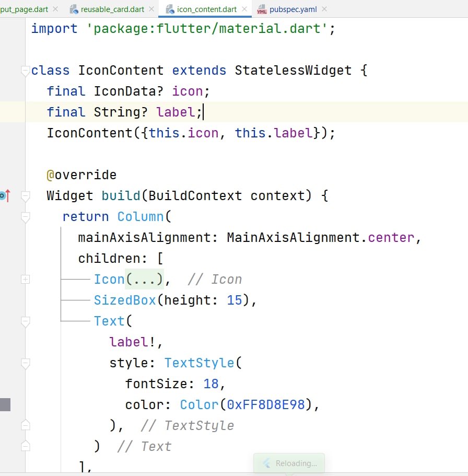Click the override gutter icon beside build method
The image size is (468, 476).
[5, 195]
